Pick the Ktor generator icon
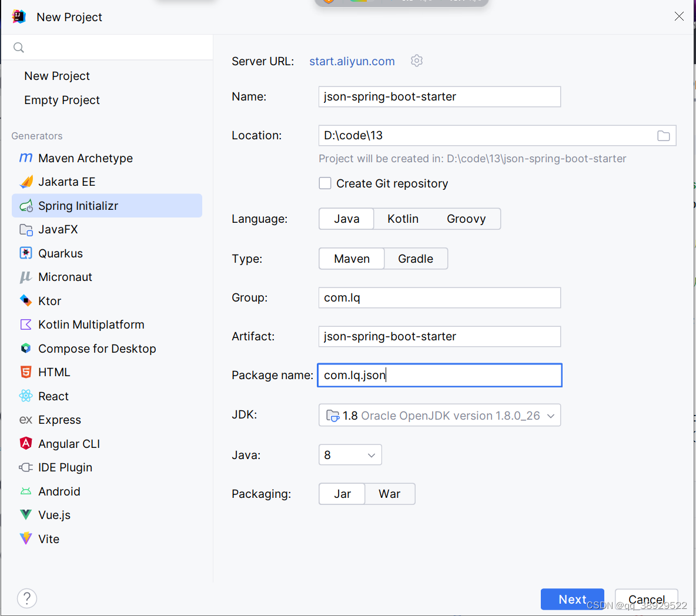Screen dimensions: 696x616 (26, 300)
